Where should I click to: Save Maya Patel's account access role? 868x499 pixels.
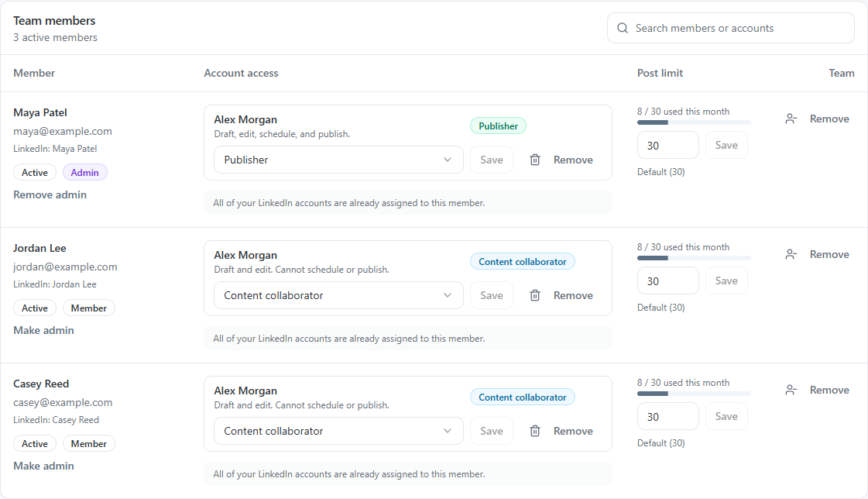[492, 160]
